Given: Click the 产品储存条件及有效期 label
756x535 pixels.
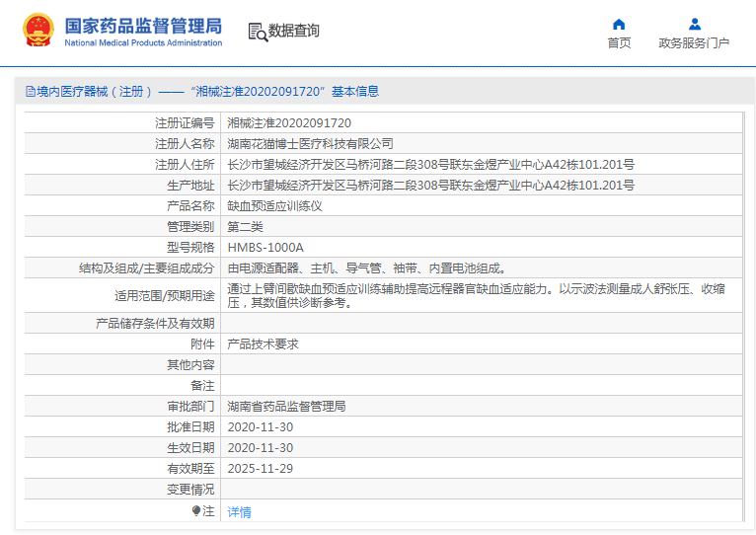Looking at the screenshot, I should tap(155, 323).
